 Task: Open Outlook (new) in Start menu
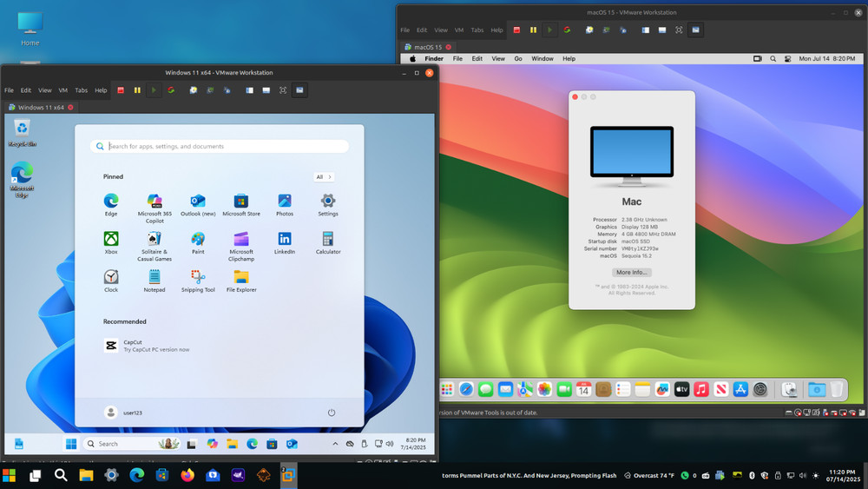(198, 205)
